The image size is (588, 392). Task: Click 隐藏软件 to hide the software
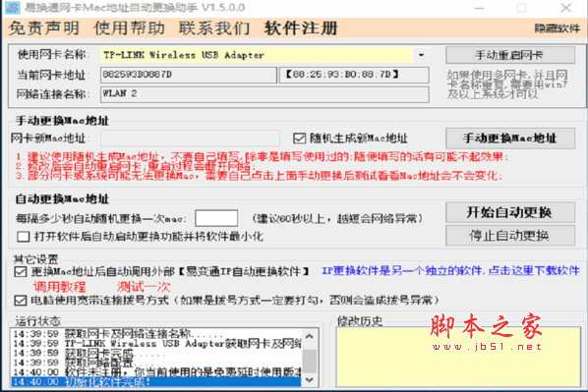(557, 28)
